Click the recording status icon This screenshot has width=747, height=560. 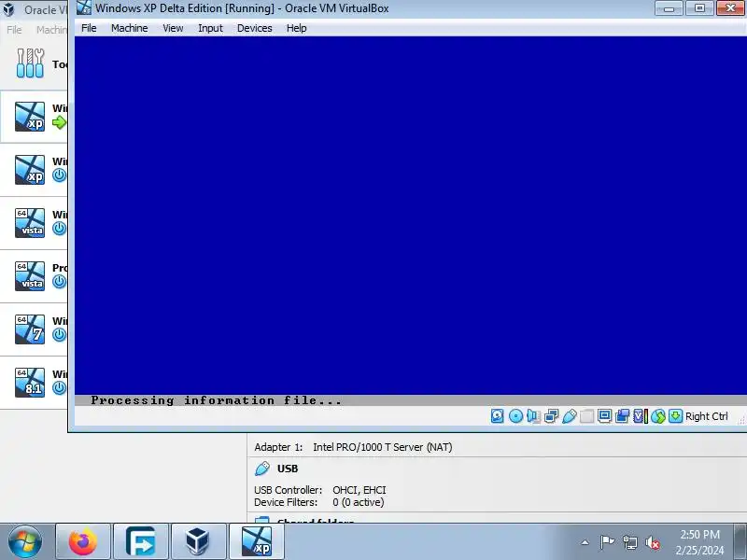(x=622, y=416)
